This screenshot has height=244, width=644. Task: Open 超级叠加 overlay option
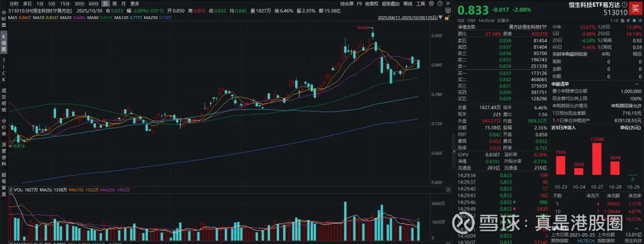391,4
